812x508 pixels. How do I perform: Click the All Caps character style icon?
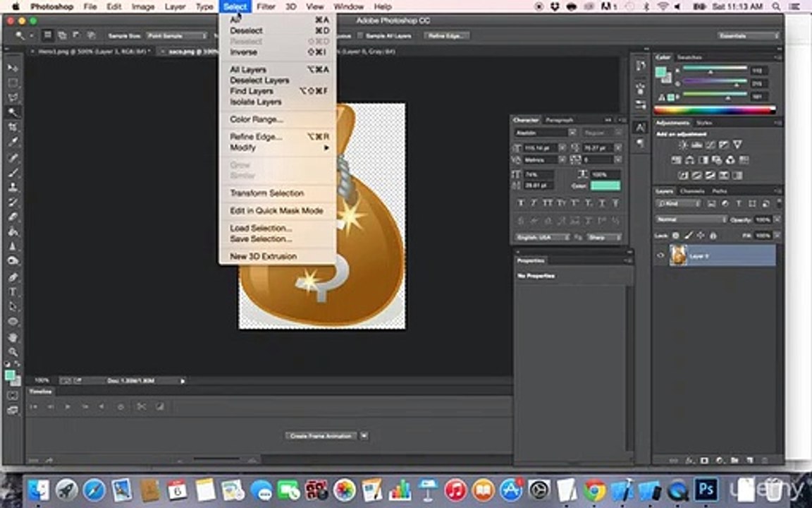[x=548, y=203]
